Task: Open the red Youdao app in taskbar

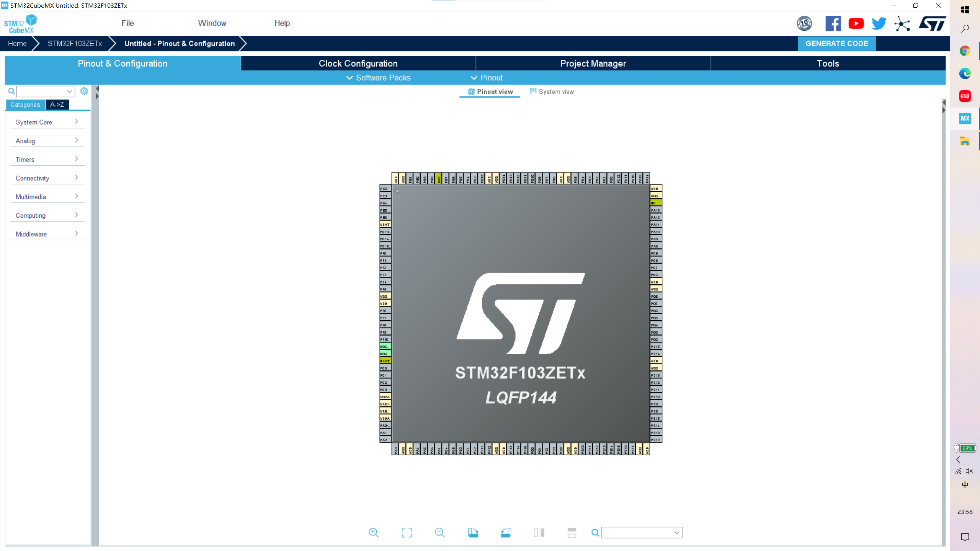Action: pos(965,96)
